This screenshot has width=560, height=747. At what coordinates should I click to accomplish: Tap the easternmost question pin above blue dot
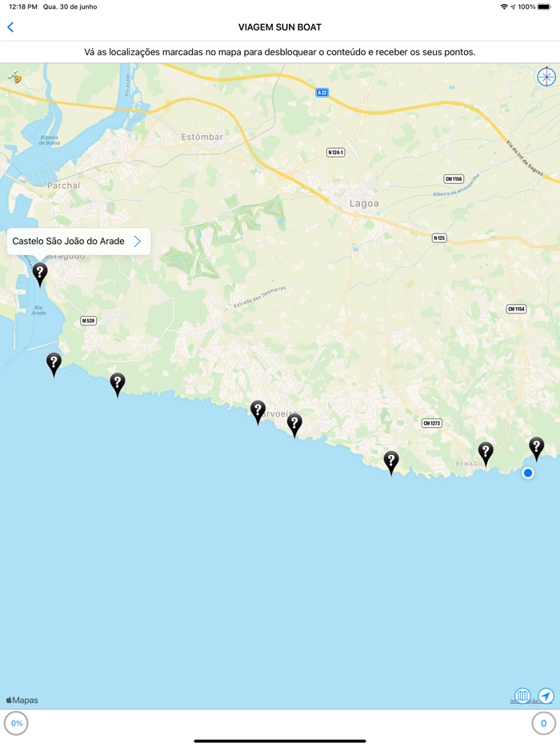pos(537,449)
